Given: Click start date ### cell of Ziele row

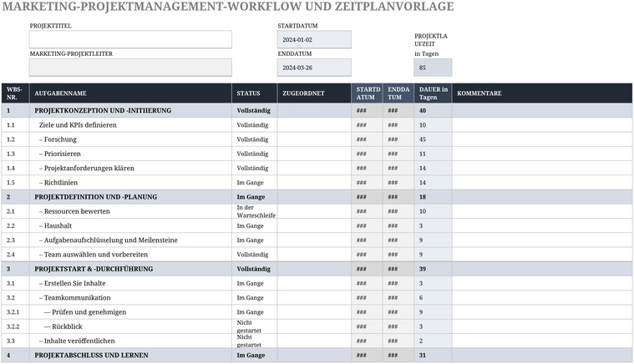Looking at the screenshot, I should (x=368, y=125).
